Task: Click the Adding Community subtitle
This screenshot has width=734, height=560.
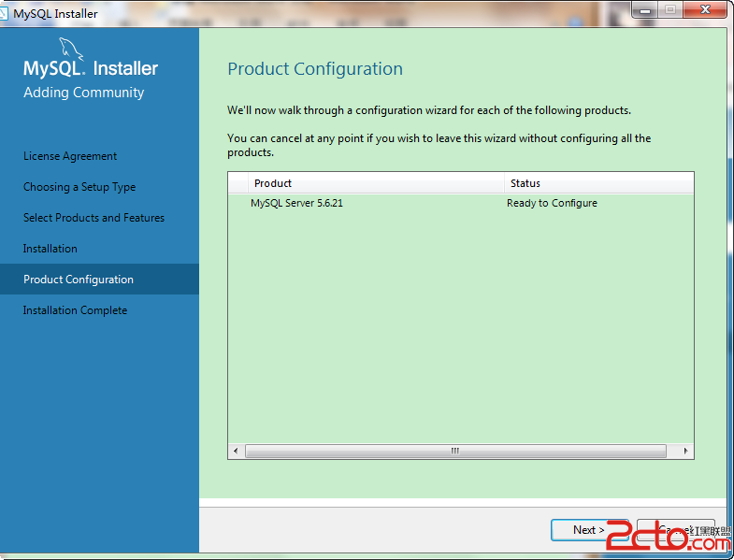Action: coord(84,93)
